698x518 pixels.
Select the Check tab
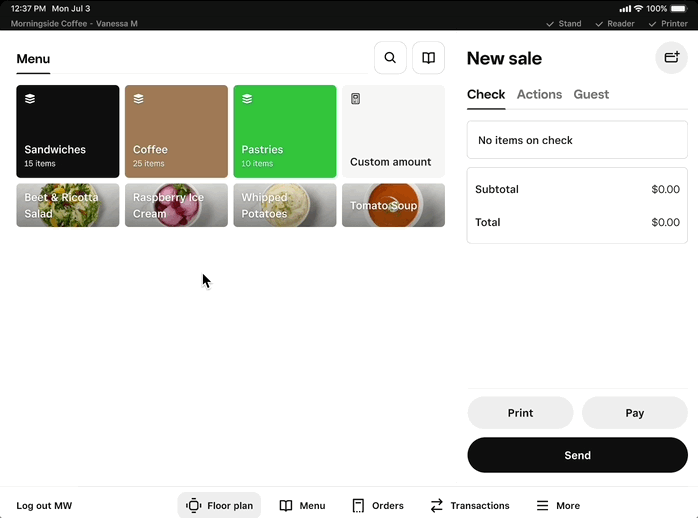coord(486,94)
